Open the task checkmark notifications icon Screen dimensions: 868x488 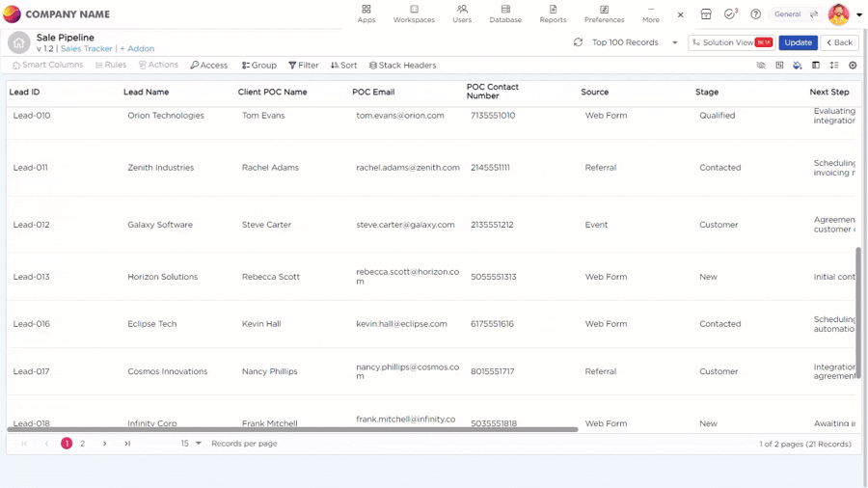pos(730,14)
